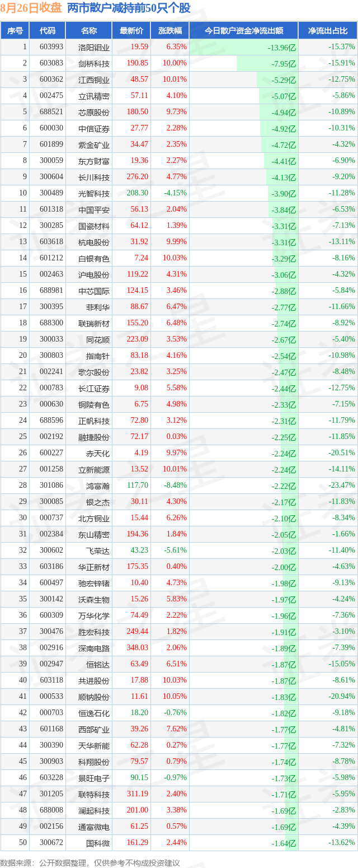This screenshot has width=358, height=868.
Task: Click the -13.96亿 outflow bar
Action: [243, 48]
